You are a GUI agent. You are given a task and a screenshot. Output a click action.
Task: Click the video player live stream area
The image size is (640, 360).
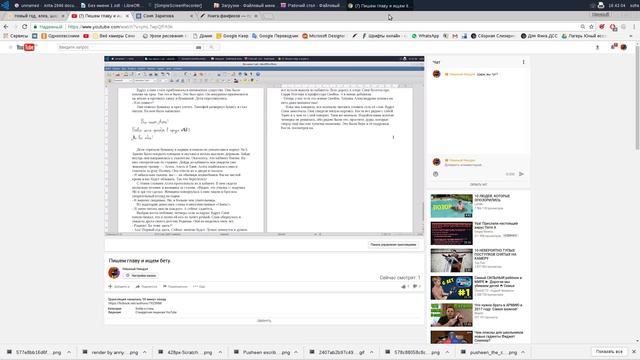click(264, 146)
